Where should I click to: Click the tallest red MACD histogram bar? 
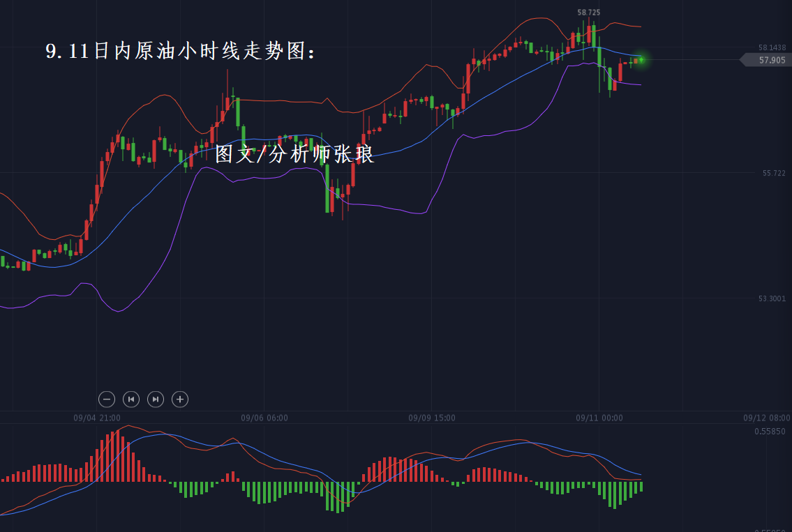tap(117, 455)
